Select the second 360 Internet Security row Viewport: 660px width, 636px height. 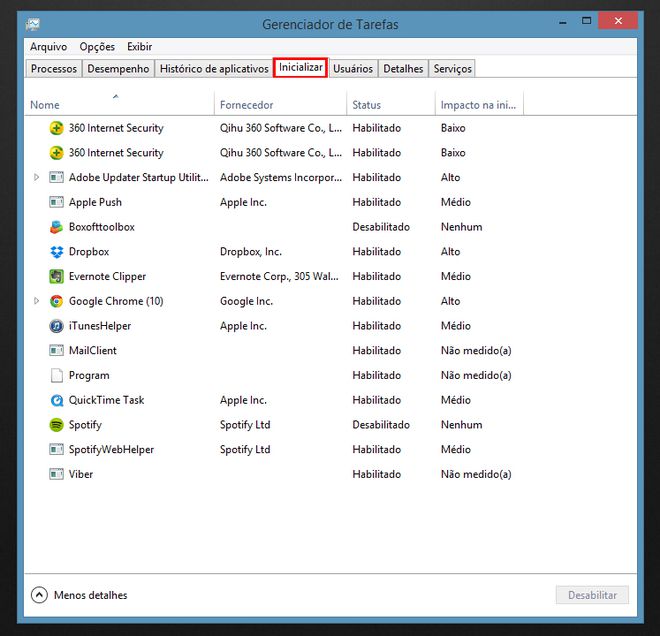tap(330, 153)
